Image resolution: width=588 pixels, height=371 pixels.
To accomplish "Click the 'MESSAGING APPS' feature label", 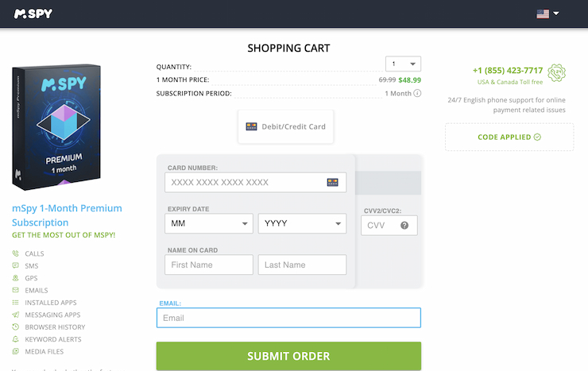I will coord(53,315).
